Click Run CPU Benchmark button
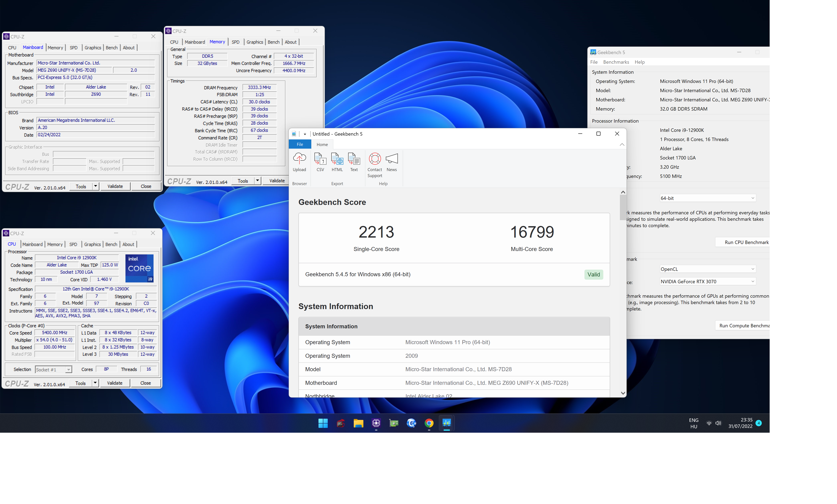Image resolution: width=837 pixels, height=504 pixels. 743,242
